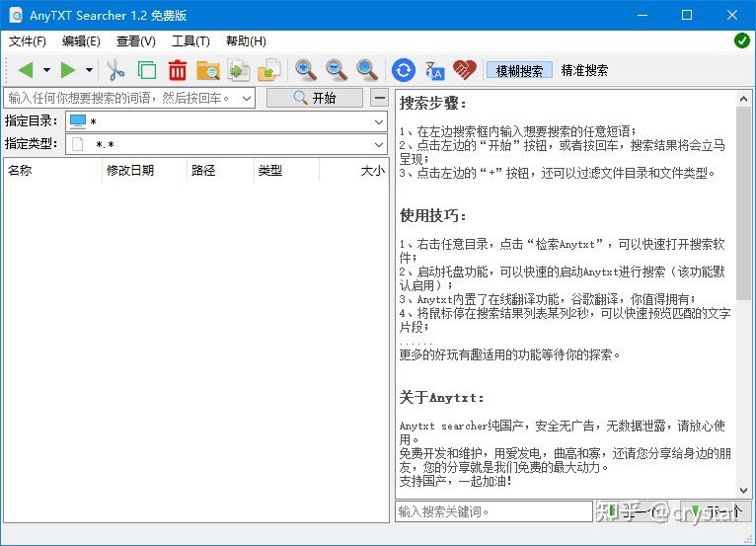Click the 指定目录 label
756x546 pixels.
point(31,120)
